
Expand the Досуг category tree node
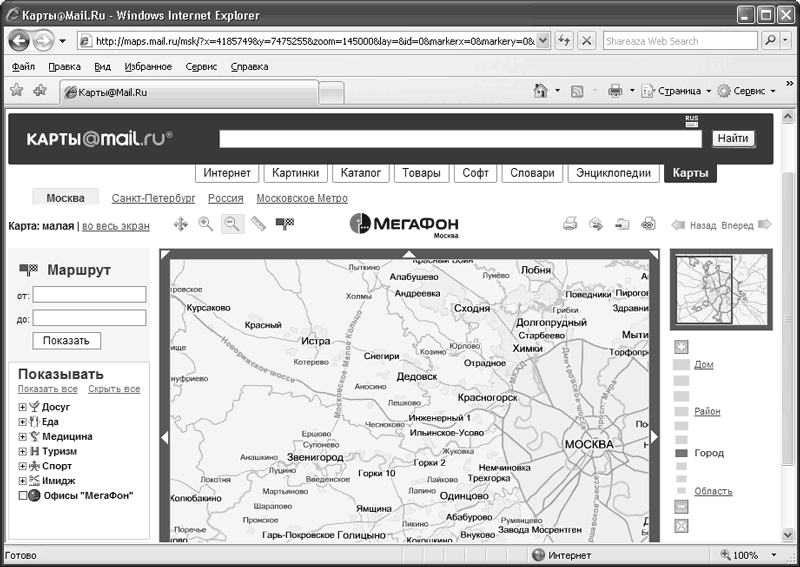pyautogui.click(x=22, y=407)
